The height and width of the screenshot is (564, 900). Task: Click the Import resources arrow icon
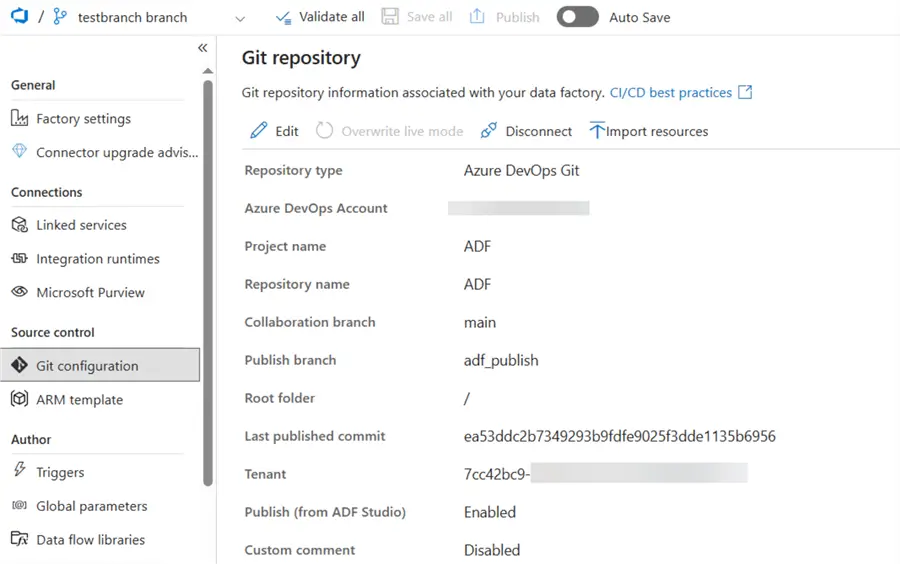tap(597, 130)
